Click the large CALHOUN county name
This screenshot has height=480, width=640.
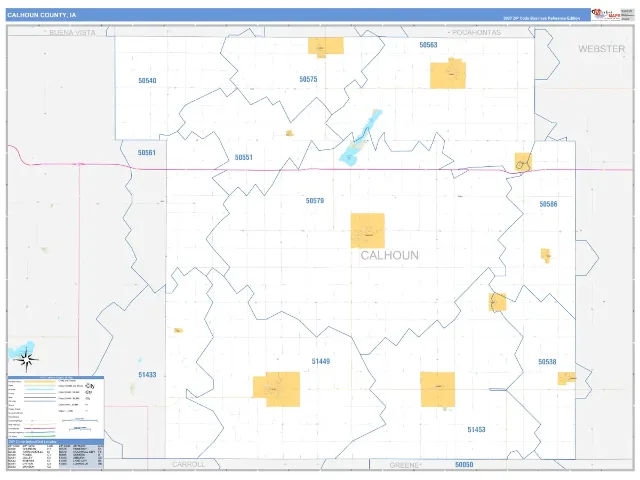click(x=390, y=256)
